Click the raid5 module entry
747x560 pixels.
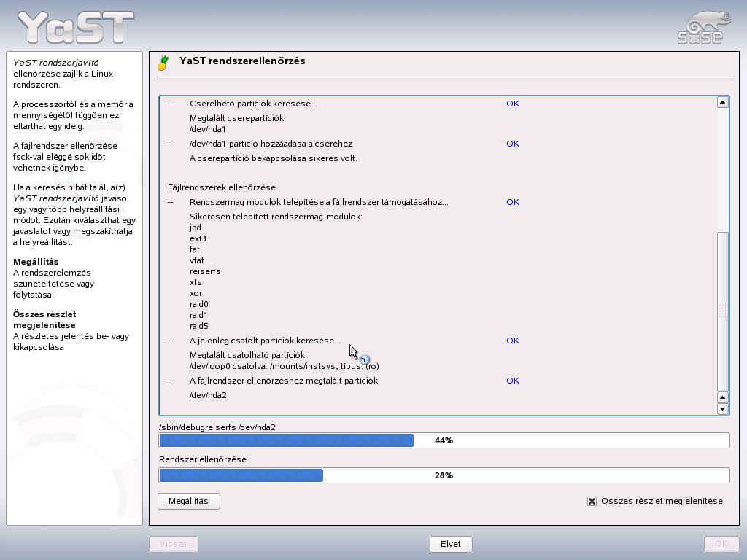pyautogui.click(x=198, y=326)
